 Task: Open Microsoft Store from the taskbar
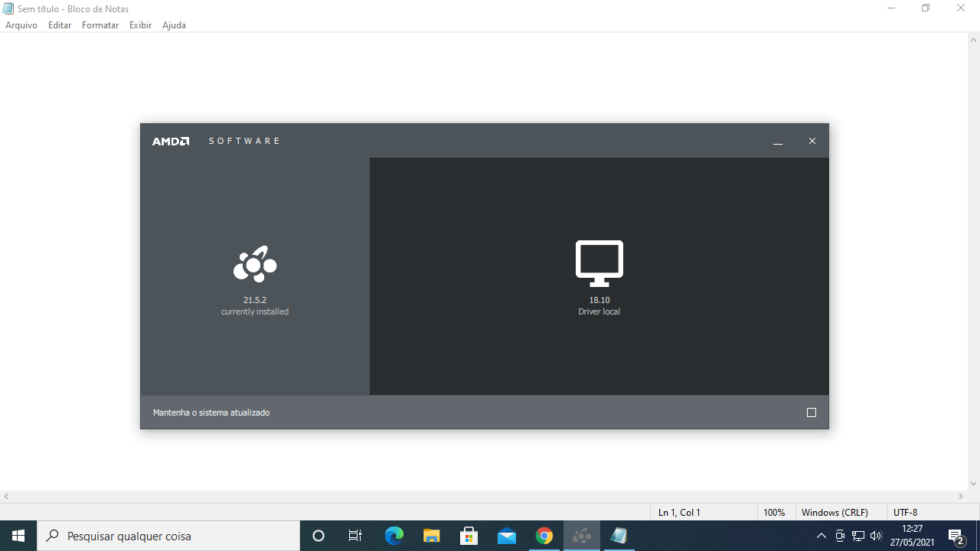(469, 536)
